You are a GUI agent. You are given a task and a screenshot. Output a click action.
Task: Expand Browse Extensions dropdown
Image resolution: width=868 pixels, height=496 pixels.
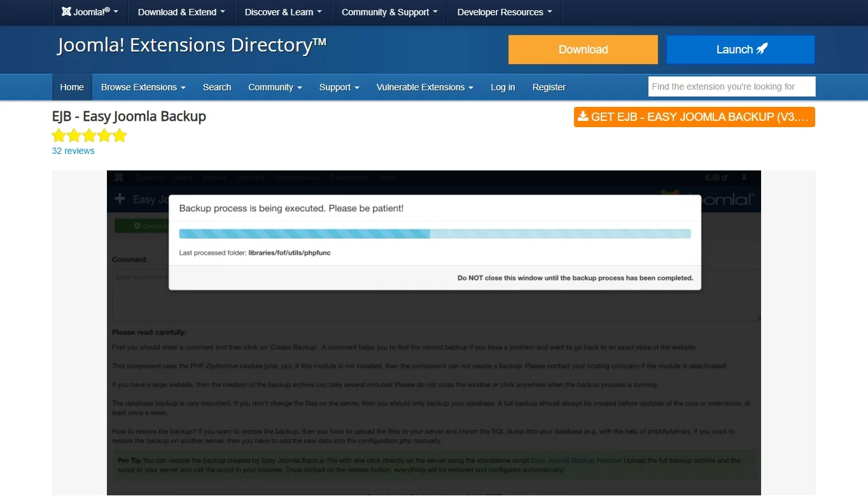[143, 87]
